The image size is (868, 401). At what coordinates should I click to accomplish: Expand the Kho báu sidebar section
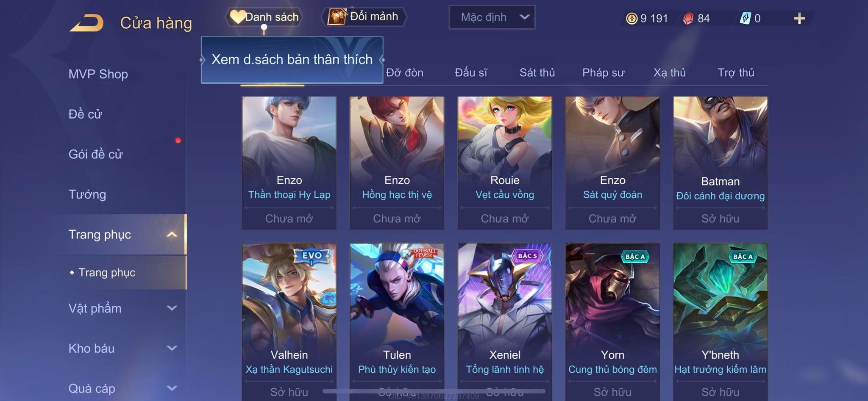click(x=172, y=348)
